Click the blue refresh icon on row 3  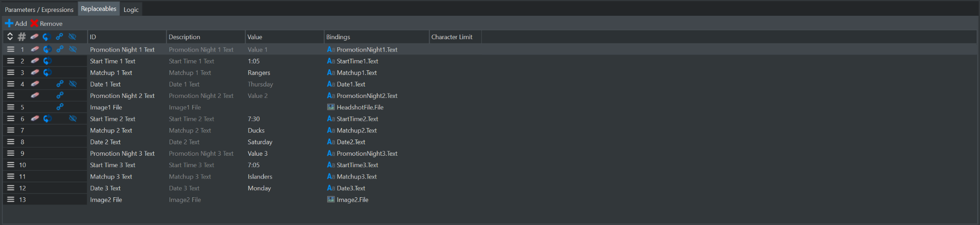coord(47,73)
